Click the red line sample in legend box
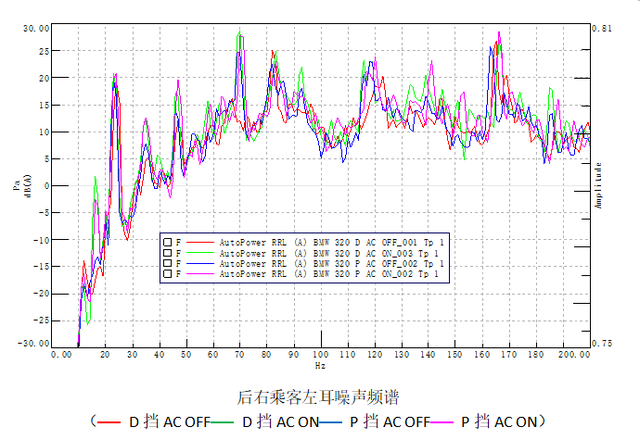The height and width of the screenshot is (440, 640). pos(201,242)
